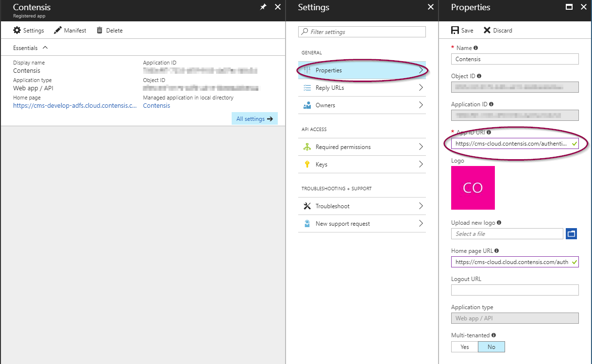Show info tooltip for Multi-tenanted

494,335
